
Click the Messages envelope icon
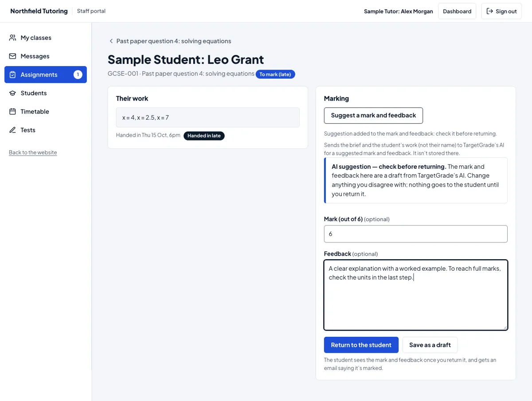tap(12, 56)
